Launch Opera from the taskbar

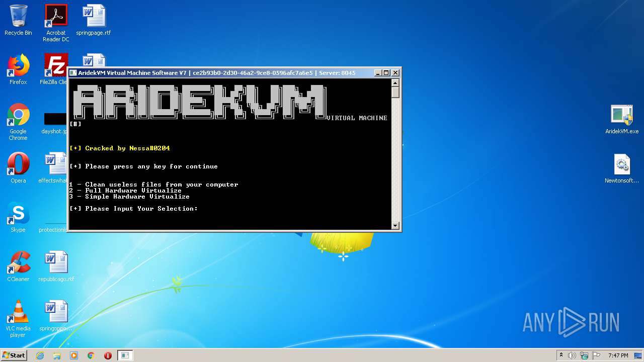pos(108,355)
